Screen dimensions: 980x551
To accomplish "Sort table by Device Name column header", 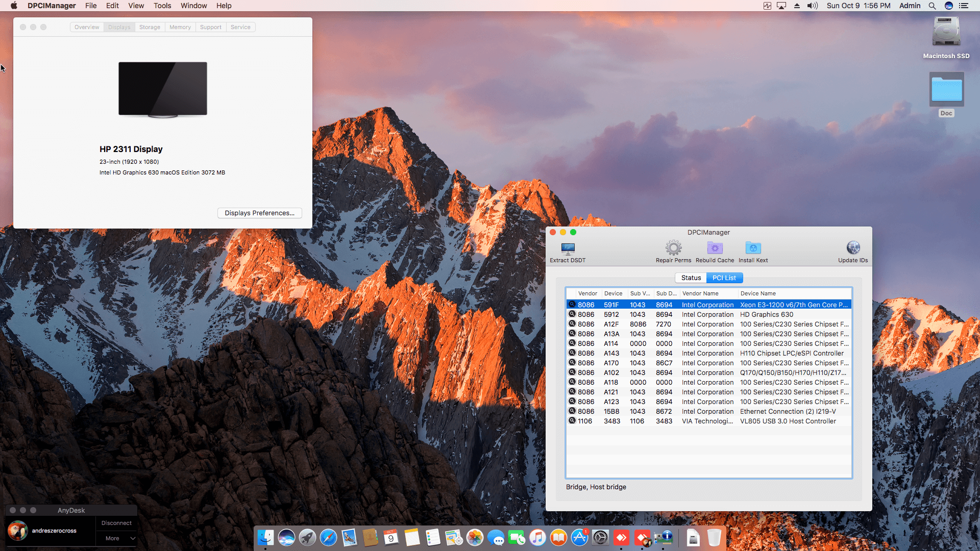I will click(x=794, y=293).
